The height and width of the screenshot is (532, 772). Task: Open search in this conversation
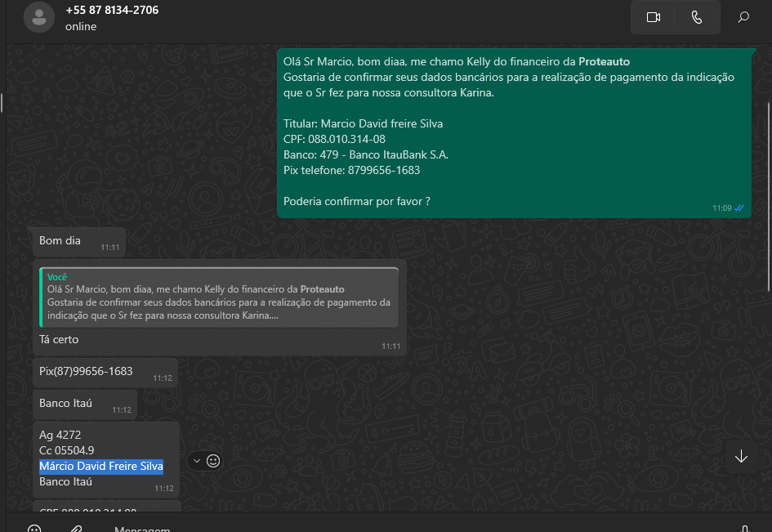click(743, 17)
